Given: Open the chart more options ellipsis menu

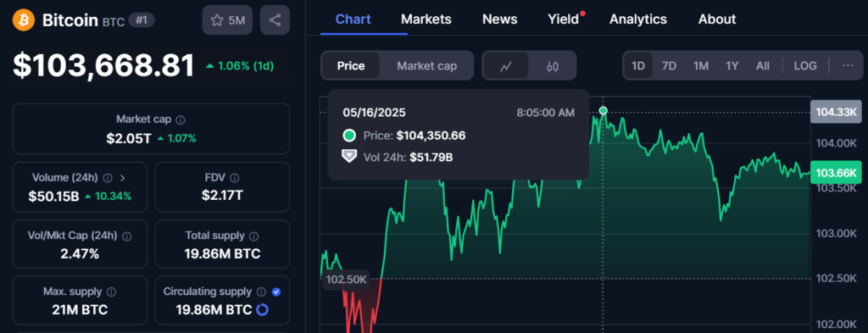Looking at the screenshot, I should pos(848,66).
